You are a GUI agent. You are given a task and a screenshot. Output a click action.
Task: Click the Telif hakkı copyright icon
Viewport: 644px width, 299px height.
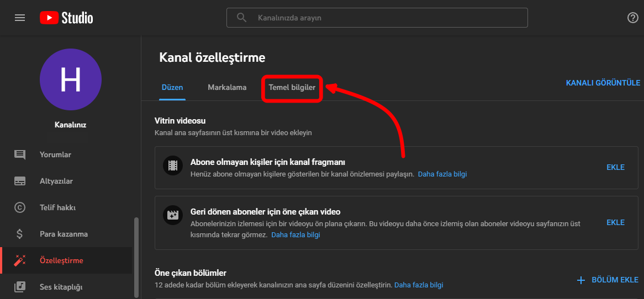(20, 207)
